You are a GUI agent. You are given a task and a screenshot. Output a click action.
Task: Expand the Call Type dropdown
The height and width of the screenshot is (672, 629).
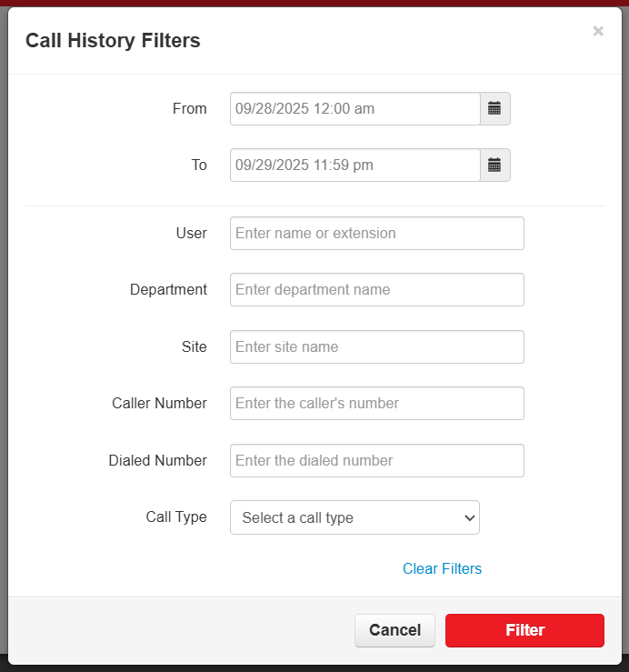click(x=354, y=517)
